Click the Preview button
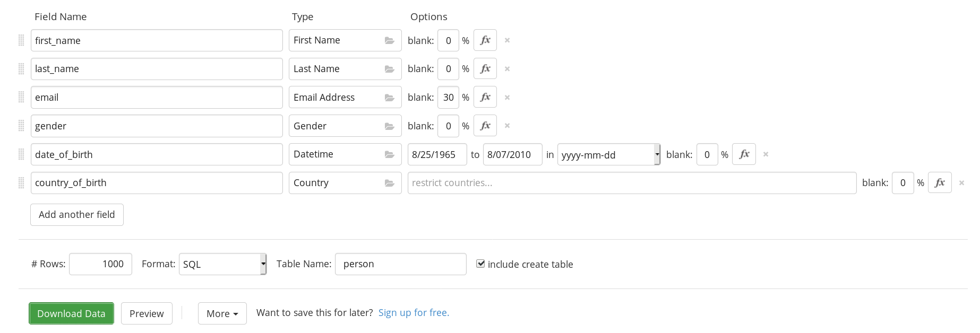The height and width of the screenshot is (333, 980). point(147,313)
